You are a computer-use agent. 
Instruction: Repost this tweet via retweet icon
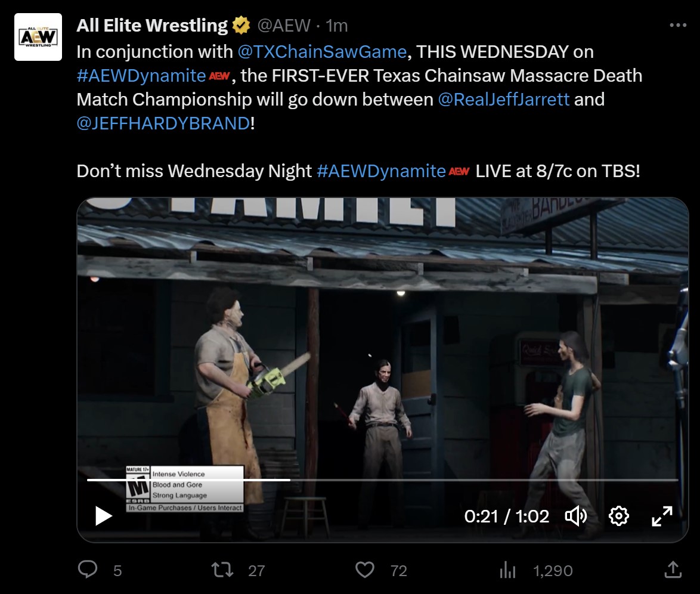click(x=222, y=570)
